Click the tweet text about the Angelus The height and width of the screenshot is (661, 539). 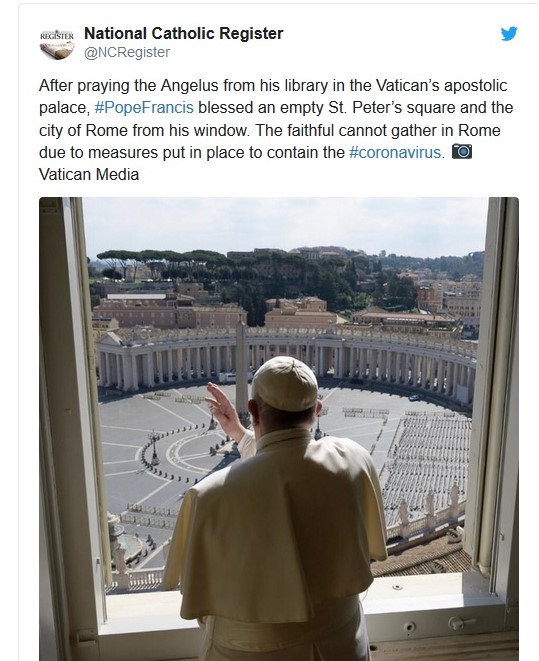click(276, 130)
